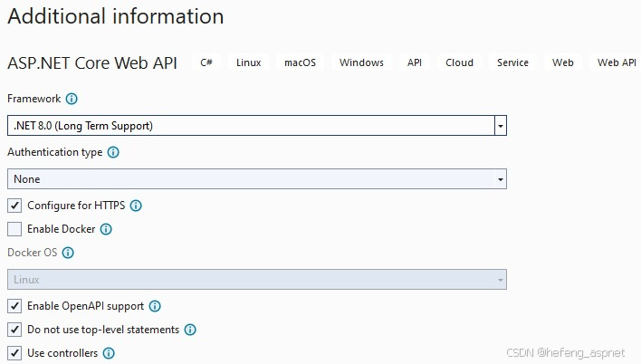
Task: Click the Additional information heading
Action: click(116, 17)
